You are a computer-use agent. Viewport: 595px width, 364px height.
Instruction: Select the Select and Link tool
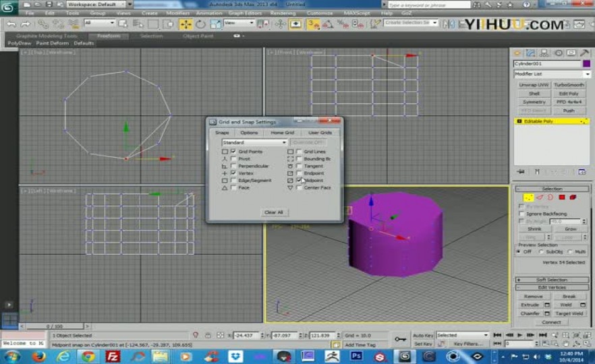click(x=43, y=25)
